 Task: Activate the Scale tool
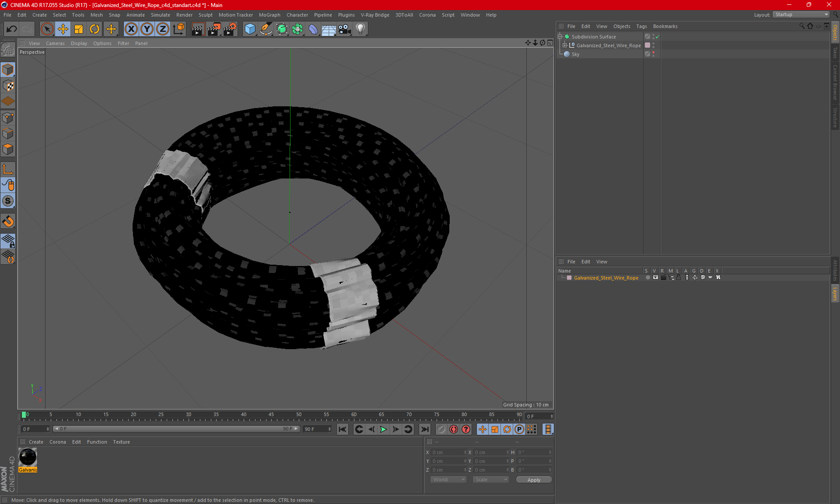pyautogui.click(x=79, y=29)
